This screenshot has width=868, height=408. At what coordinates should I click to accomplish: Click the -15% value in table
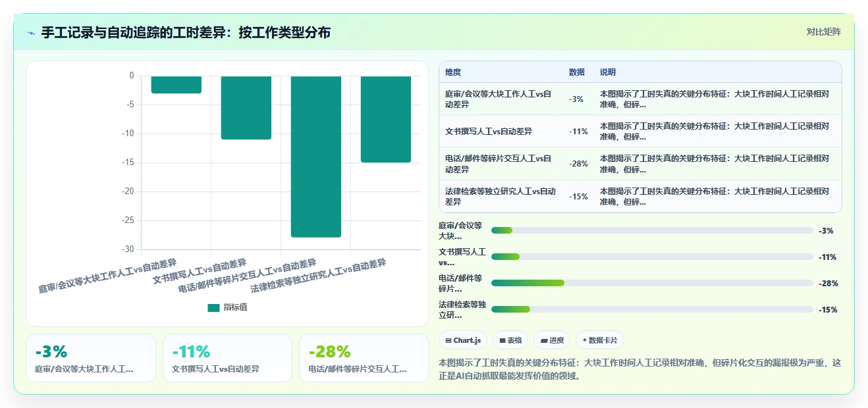578,196
